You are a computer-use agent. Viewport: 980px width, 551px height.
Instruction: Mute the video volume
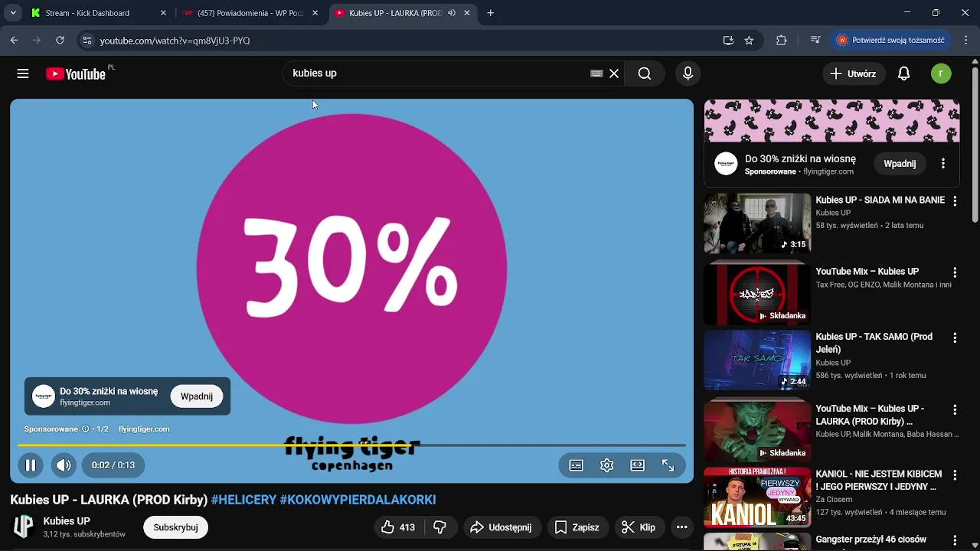tap(64, 465)
